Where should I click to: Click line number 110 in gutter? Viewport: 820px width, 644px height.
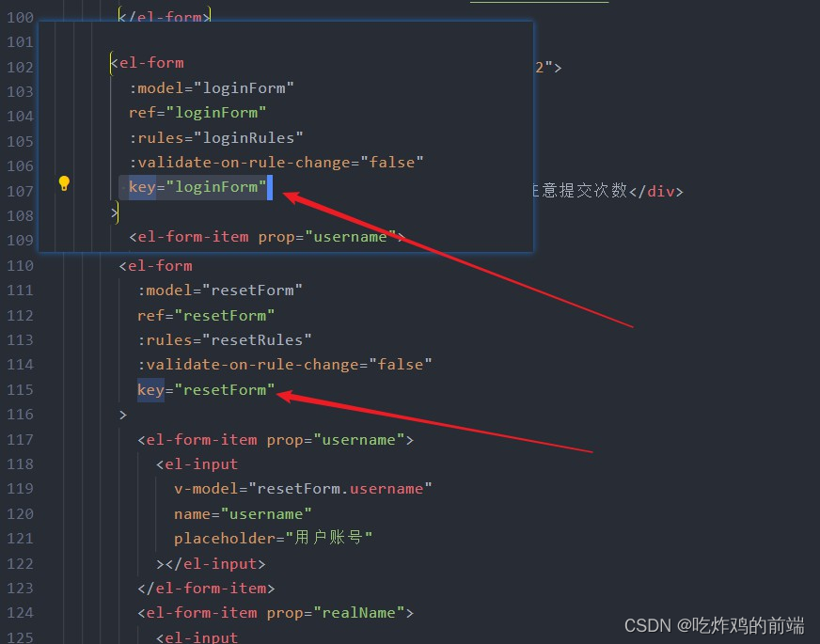pyautogui.click(x=20, y=265)
